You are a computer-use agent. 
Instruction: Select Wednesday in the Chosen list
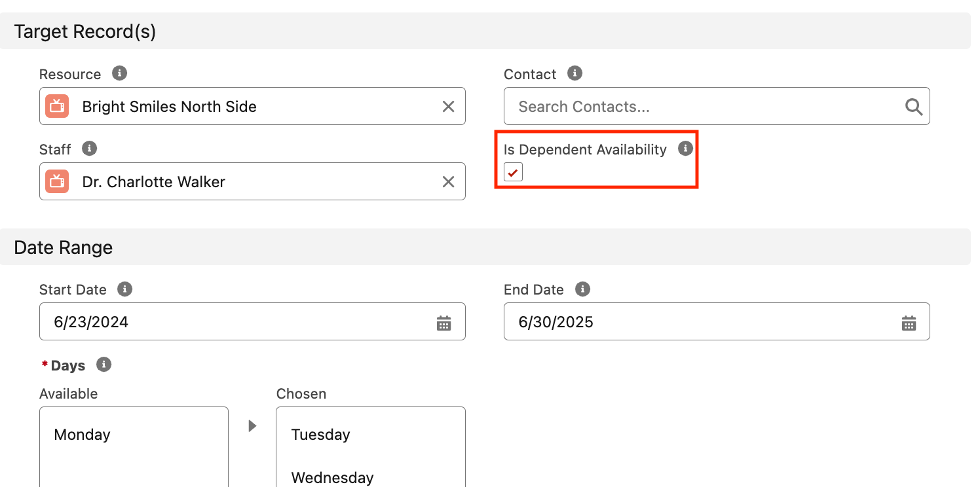coord(332,477)
